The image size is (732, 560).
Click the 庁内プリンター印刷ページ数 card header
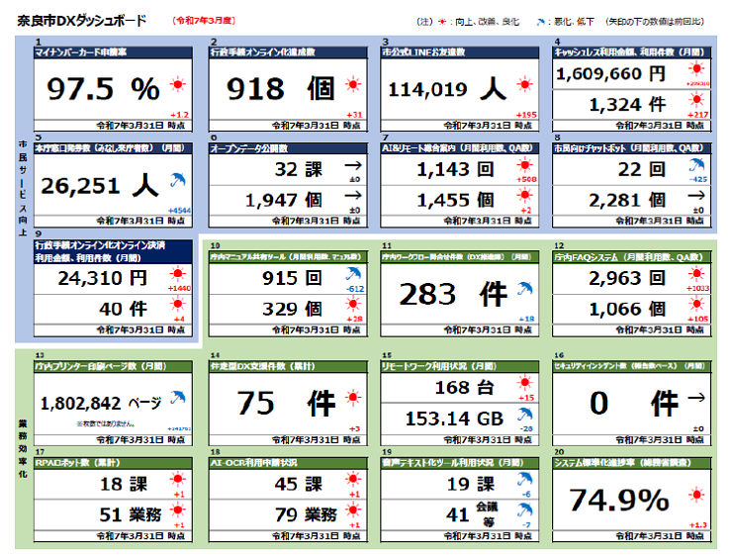click(113, 366)
